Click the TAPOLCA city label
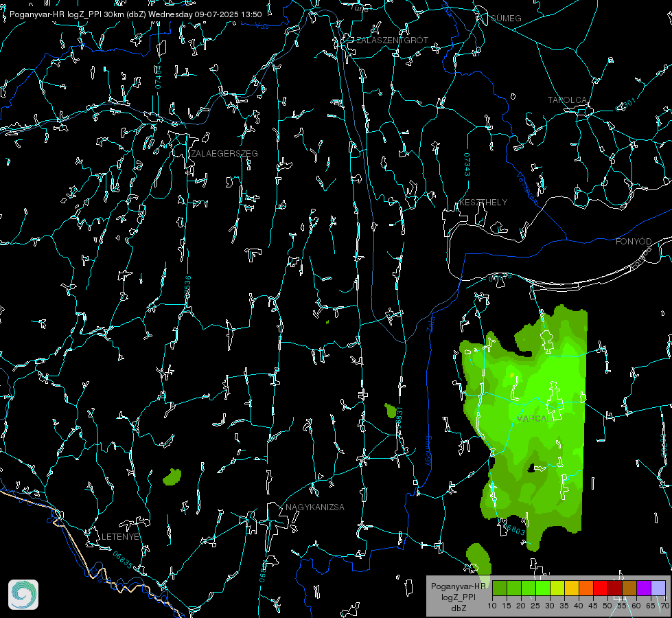 point(568,100)
